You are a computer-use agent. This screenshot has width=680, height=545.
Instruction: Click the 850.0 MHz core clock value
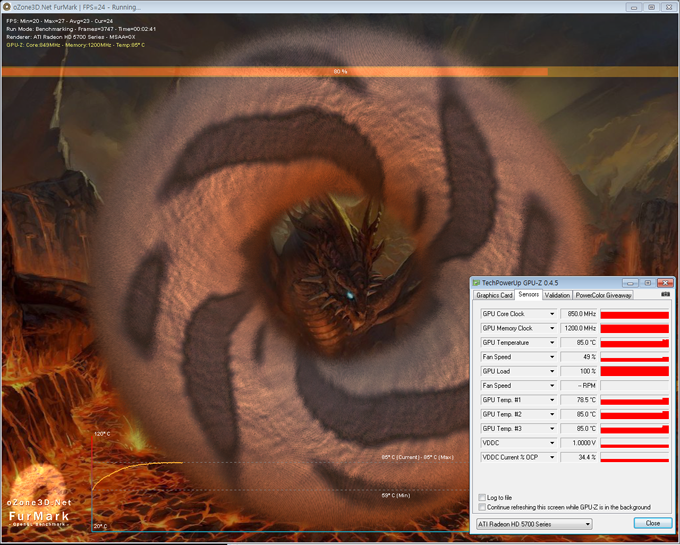(x=579, y=314)
